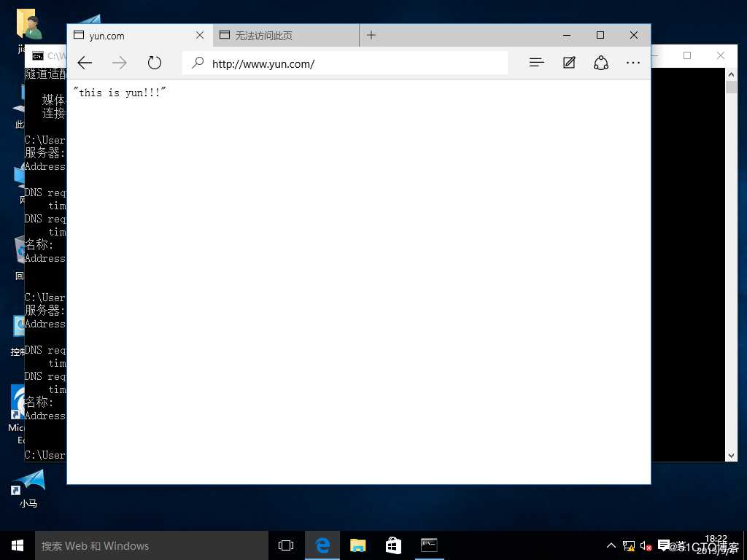
Task: Click the 小马 desktop shortcut
Action: click(28, 488)
